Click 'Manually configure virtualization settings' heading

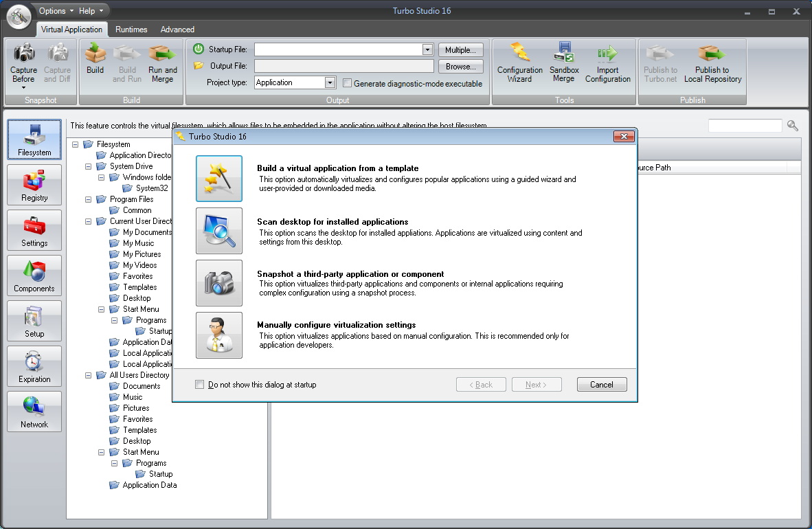point(336,325)
